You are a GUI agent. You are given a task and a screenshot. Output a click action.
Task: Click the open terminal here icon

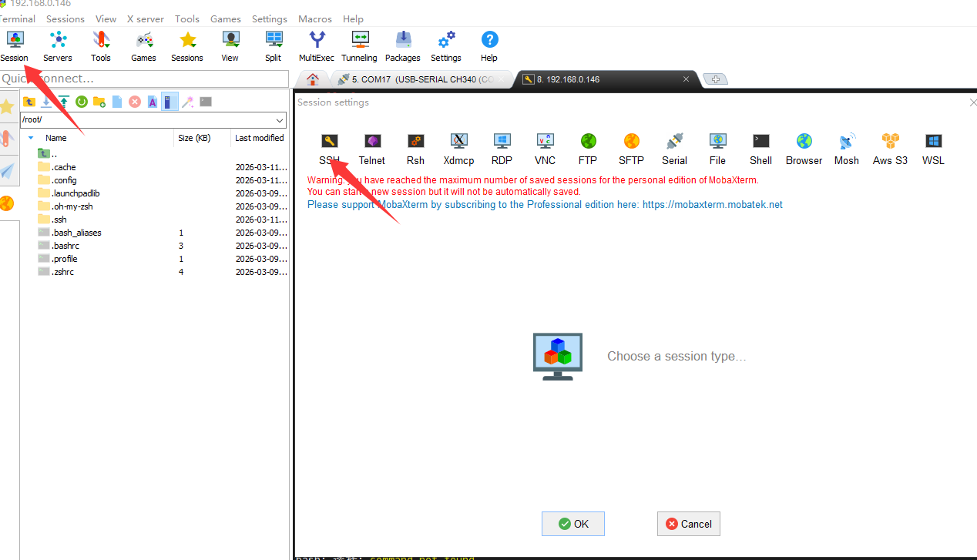(x=206, y=102)
